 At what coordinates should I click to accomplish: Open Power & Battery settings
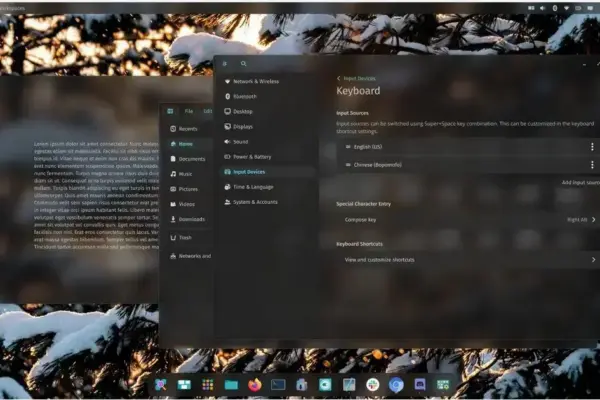click(x=267, y=157)
